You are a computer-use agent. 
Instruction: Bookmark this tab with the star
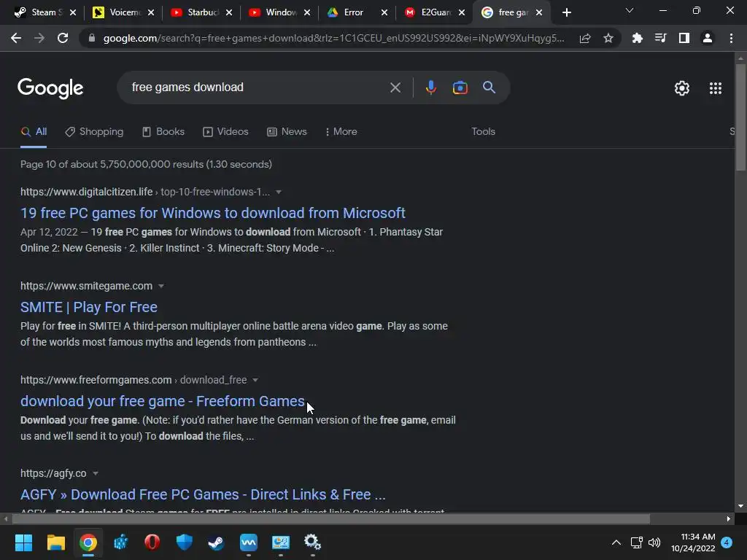coord(608,38)
